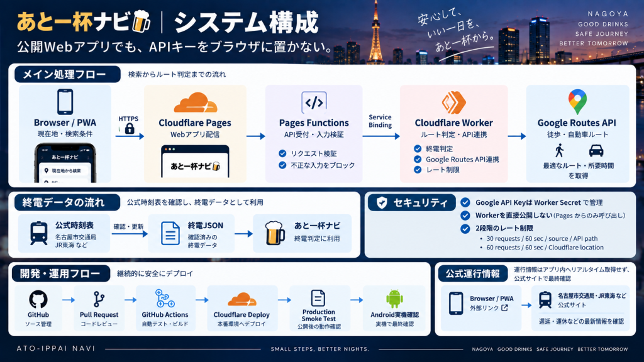Click the checkmark beside レート制限
The width and height of the screenshot is (644, 362).
pyautogui.click(x=418, y=170)
